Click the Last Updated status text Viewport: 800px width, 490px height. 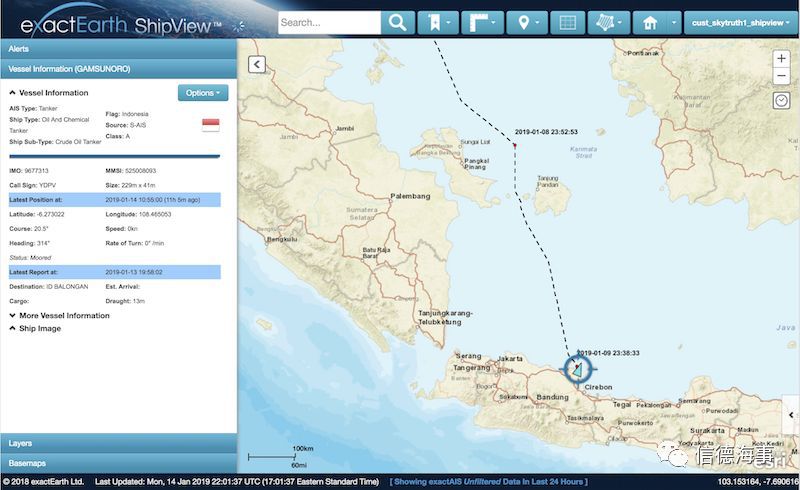[237, 481]
